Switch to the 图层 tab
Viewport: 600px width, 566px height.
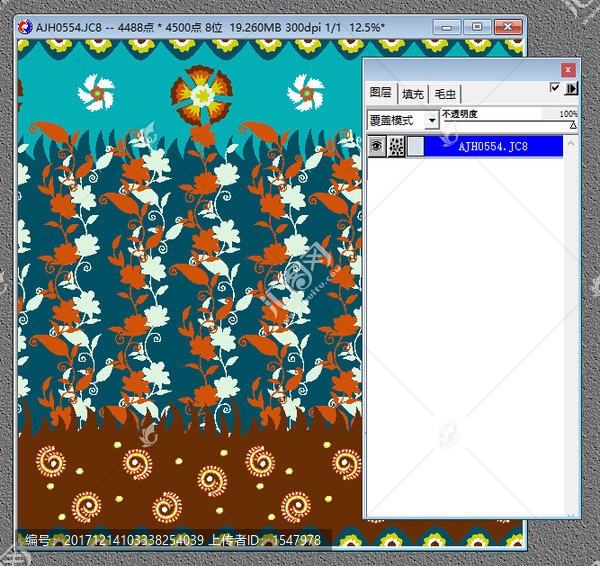[x=381, y=93]
